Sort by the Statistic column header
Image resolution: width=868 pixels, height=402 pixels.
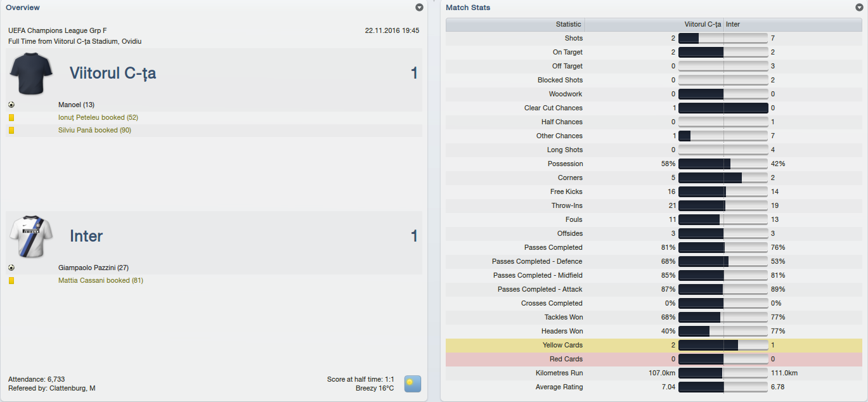point(568,25)
